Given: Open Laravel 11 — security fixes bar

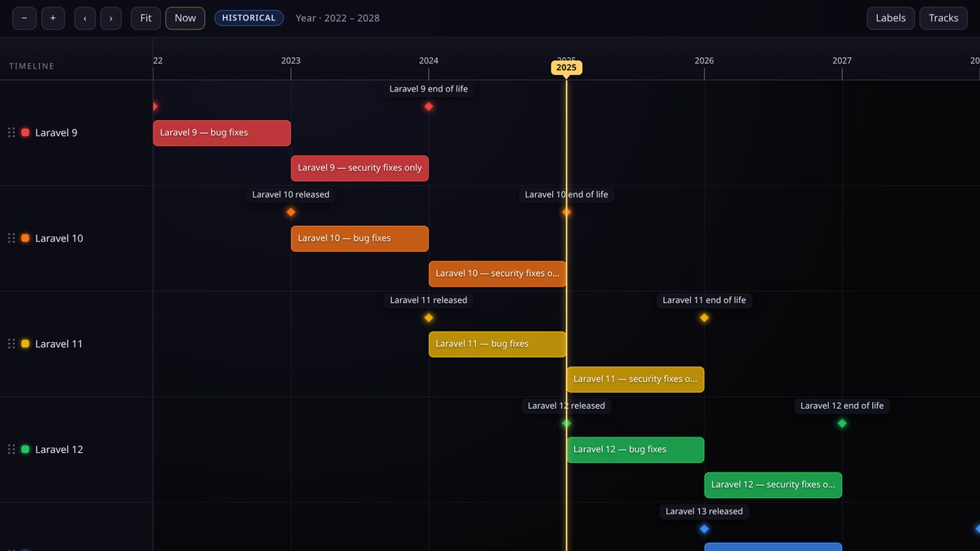Looking at the screenshot, I should pos(635,380).
